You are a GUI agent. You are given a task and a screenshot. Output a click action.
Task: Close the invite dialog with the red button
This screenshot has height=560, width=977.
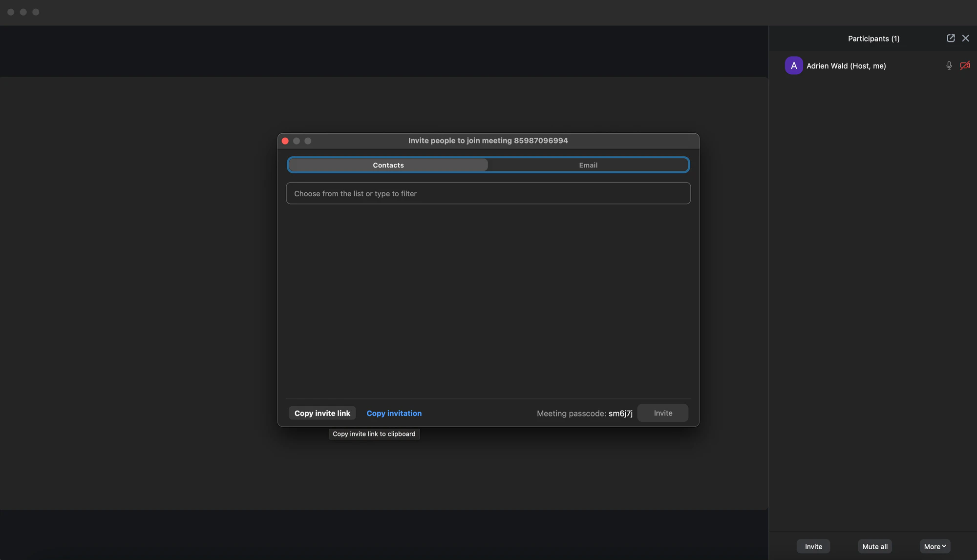tap(285, 141)
